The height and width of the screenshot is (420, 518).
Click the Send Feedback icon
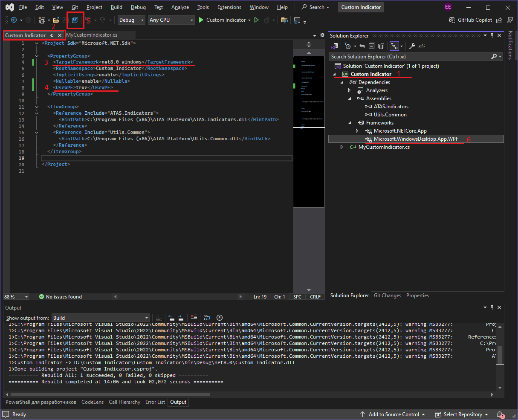point(510,20)
